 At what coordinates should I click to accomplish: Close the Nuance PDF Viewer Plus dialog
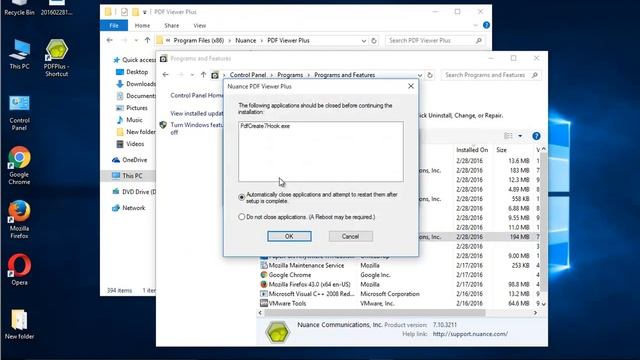pyautogui.click(x=411, y=86)
